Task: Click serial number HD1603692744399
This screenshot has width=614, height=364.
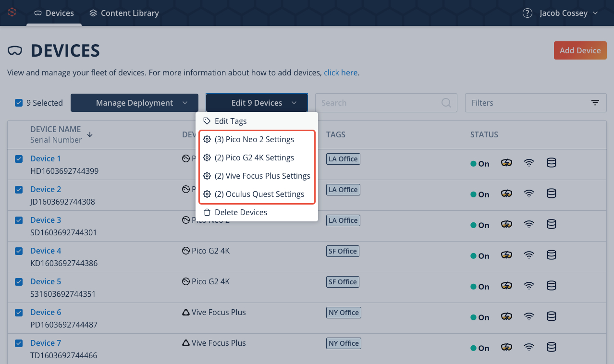Action: click(64, 171)
